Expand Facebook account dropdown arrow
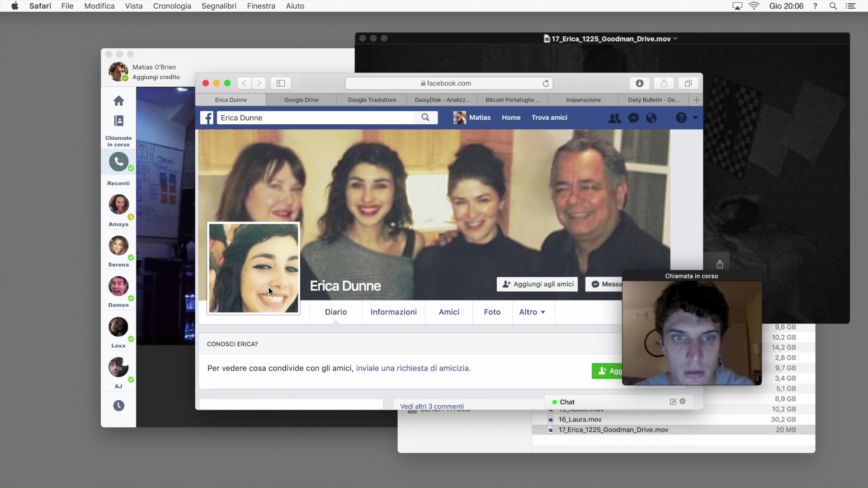This screenshot has width=868, height=488. [695, 118]
